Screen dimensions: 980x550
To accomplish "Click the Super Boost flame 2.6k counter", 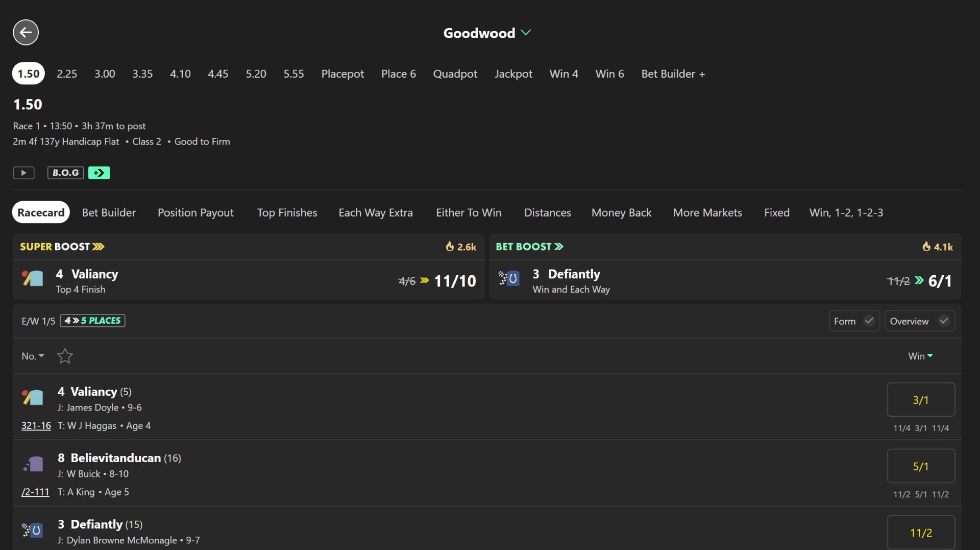I will 461,247.
